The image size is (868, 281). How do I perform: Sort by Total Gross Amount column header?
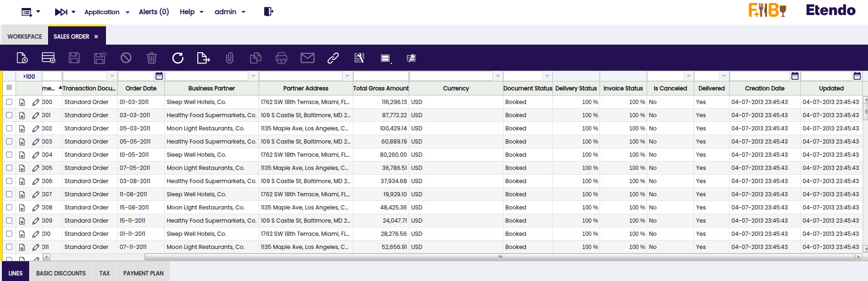point(381,88)
